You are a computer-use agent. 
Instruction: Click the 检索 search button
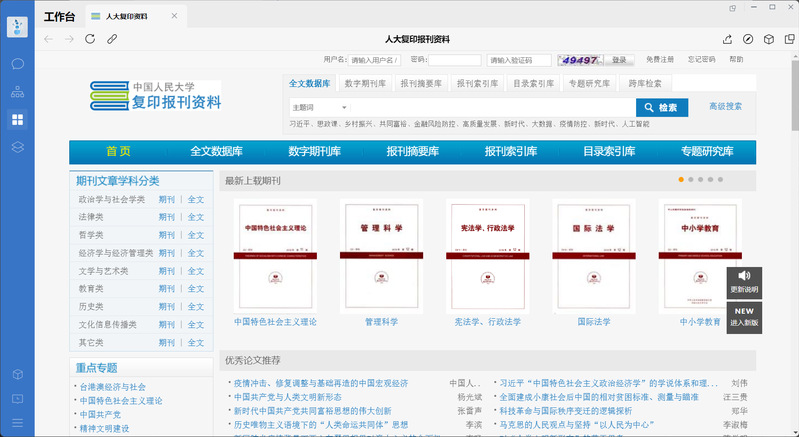661,107
